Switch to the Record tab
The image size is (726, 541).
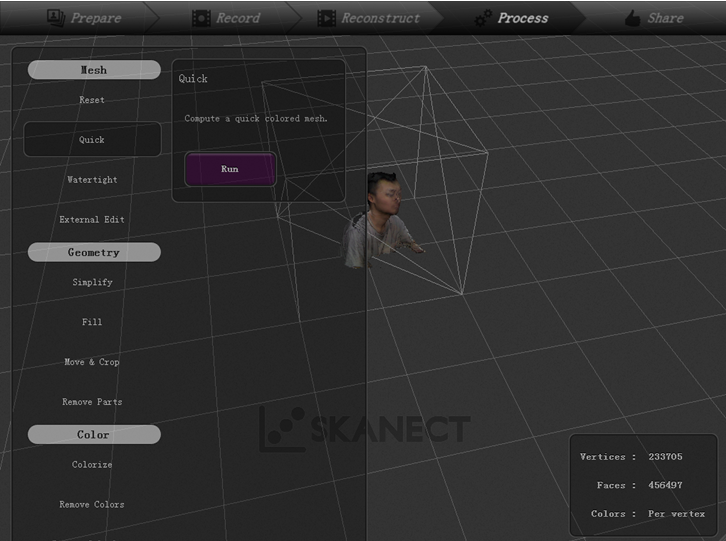point(227,18)
